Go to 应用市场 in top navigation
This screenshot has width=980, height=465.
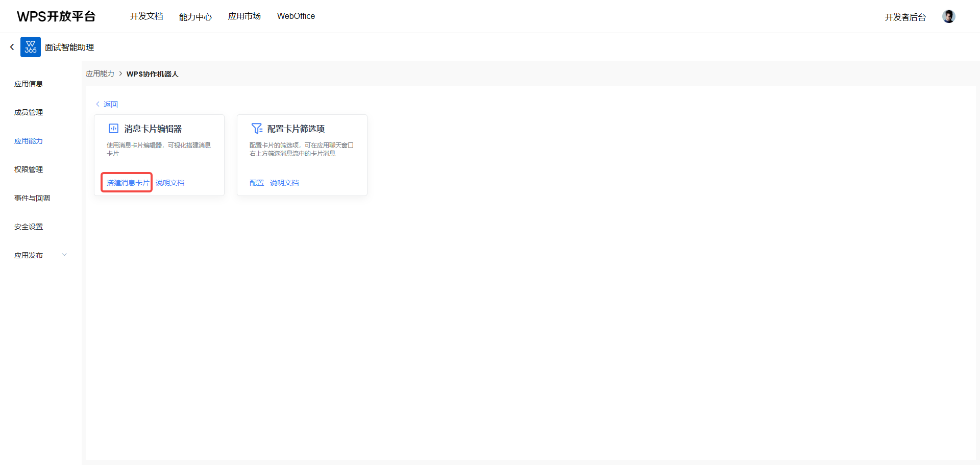244,16
